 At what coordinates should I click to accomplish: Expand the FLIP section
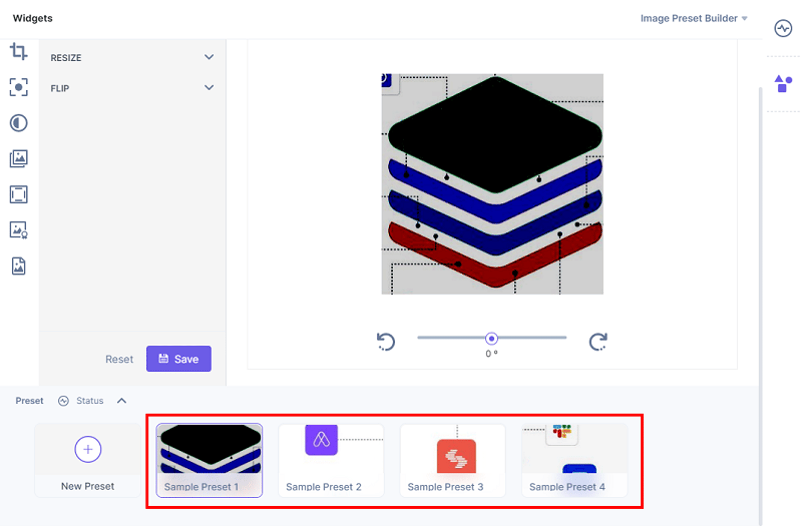pos(132,88)
